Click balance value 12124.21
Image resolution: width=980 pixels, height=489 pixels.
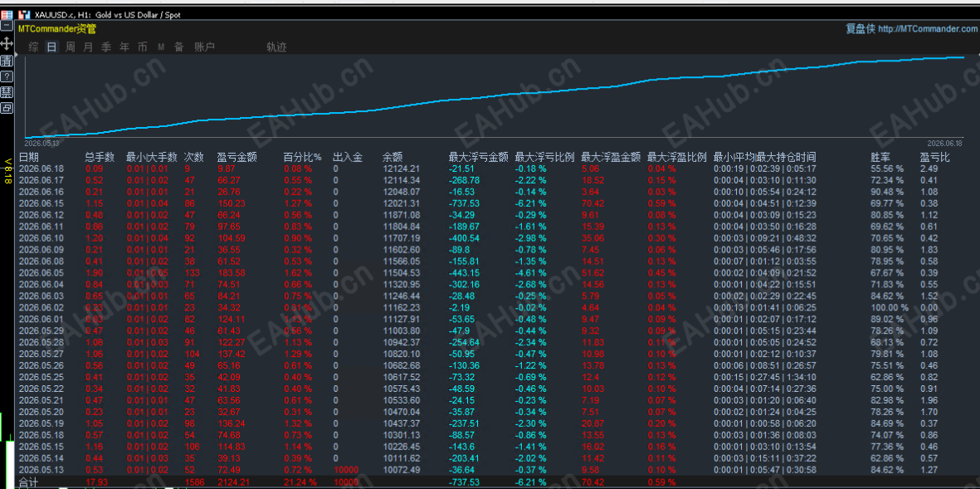pyautogui.click(x=402, y=169)
